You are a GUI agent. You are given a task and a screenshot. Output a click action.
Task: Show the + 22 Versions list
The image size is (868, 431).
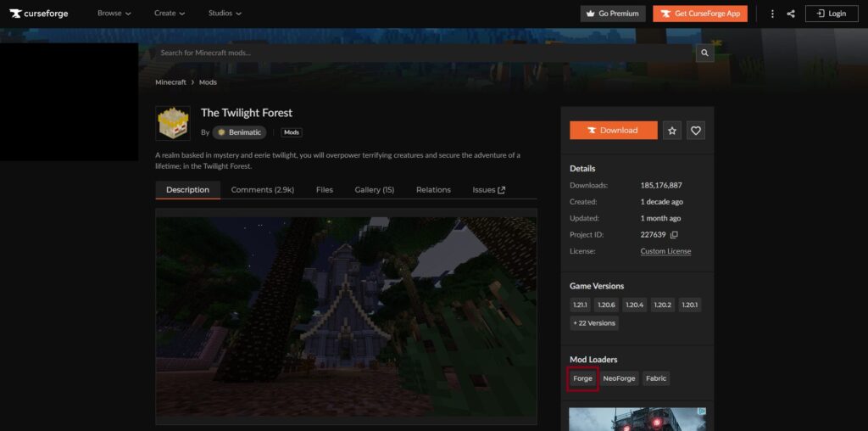(594, 323)
